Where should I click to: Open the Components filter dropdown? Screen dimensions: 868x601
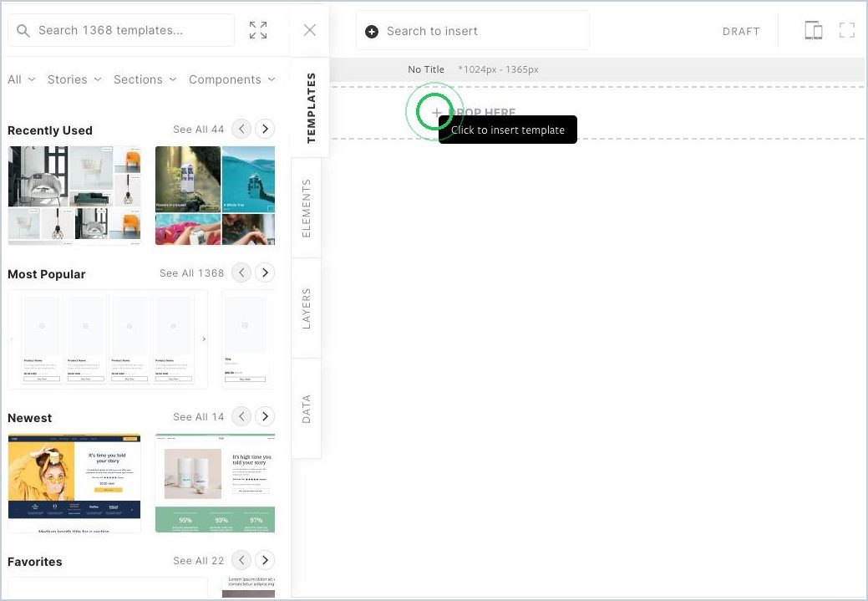coord(232,79)
